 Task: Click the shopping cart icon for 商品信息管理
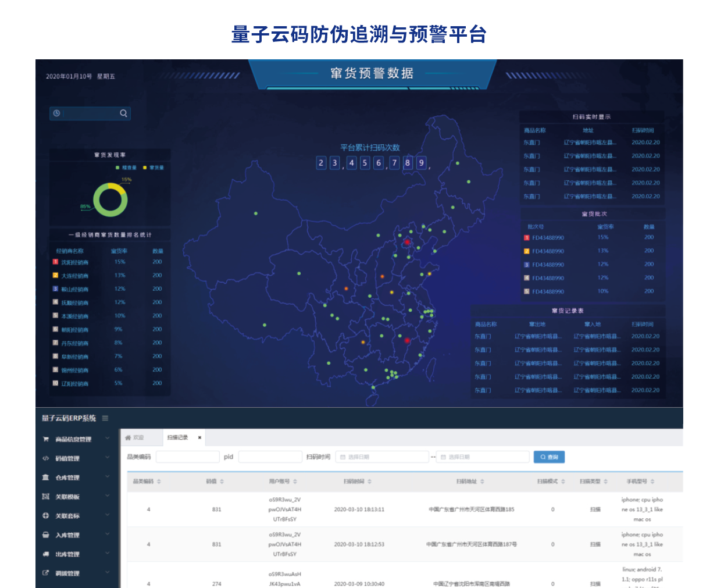(x=45, y=439)
